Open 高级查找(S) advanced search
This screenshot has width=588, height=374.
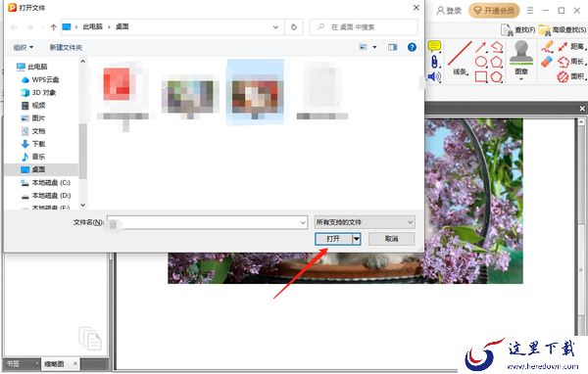pyautogui.click(x=563, y=30)
